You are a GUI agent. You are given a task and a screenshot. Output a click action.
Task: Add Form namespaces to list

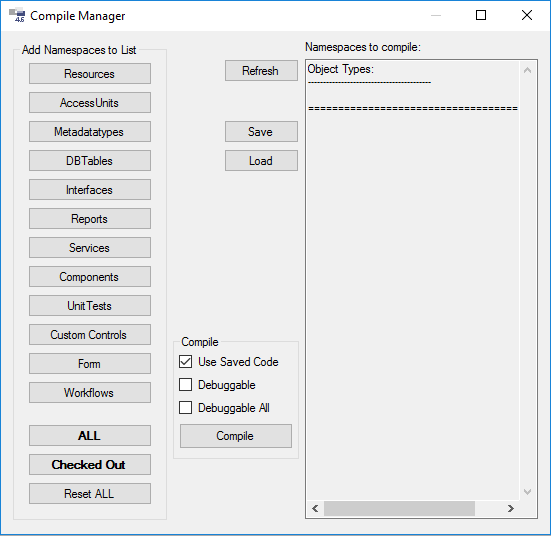(90, 363)
